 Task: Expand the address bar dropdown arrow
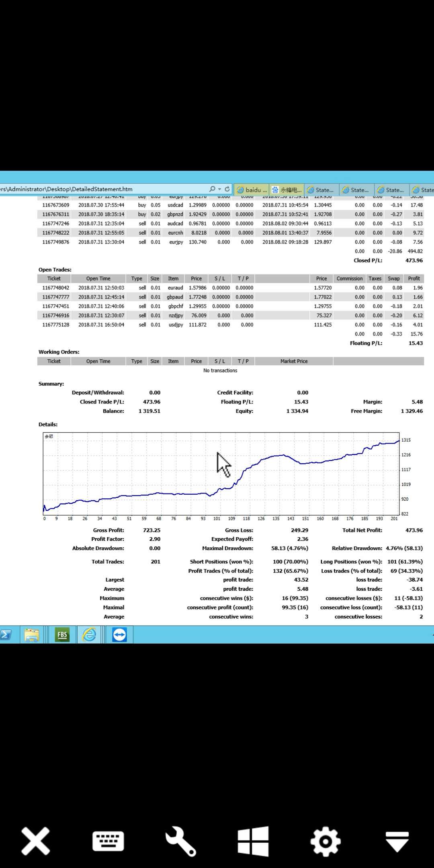[219, 189]
